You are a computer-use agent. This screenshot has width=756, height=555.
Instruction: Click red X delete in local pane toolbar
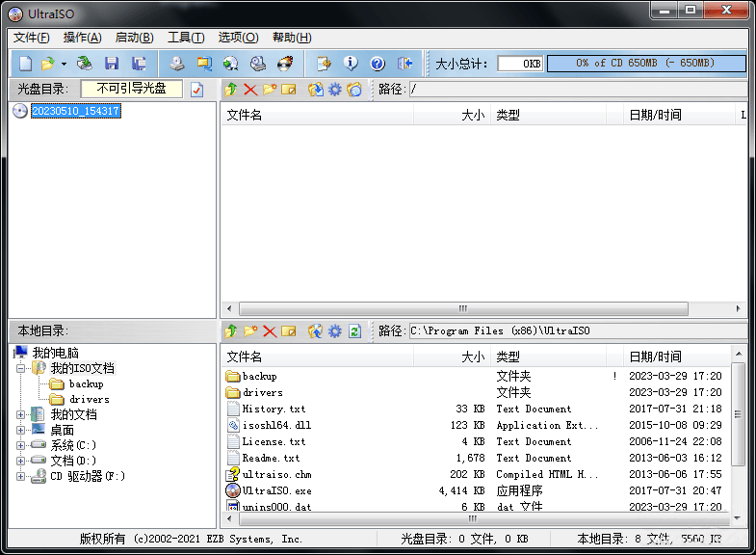tap(270, 331)
